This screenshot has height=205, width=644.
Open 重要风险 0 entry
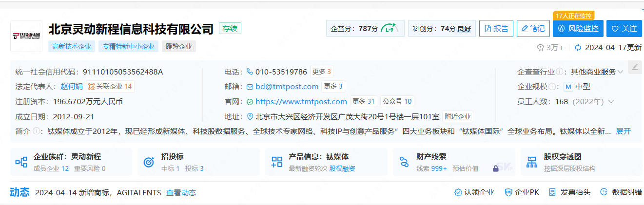tap(90, 168)
